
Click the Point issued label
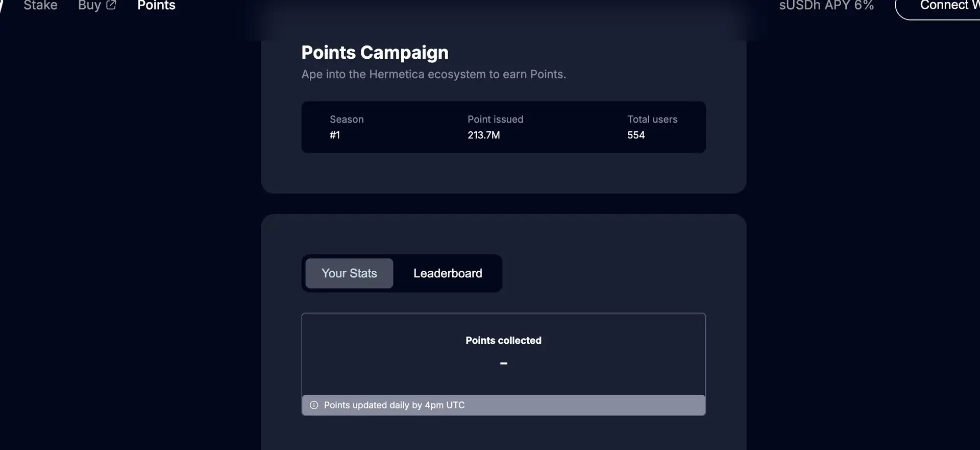(x=495, y=120)
